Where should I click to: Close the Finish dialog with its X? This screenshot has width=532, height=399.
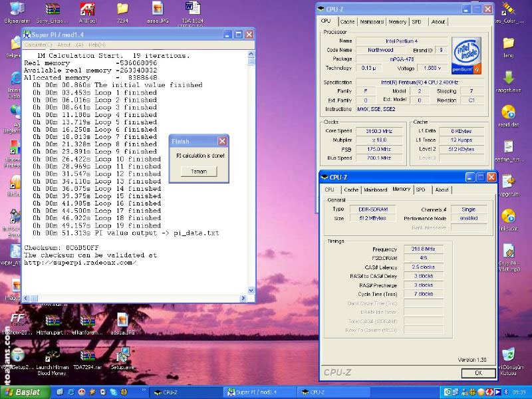pyautogui.click(x=222, y=141)
